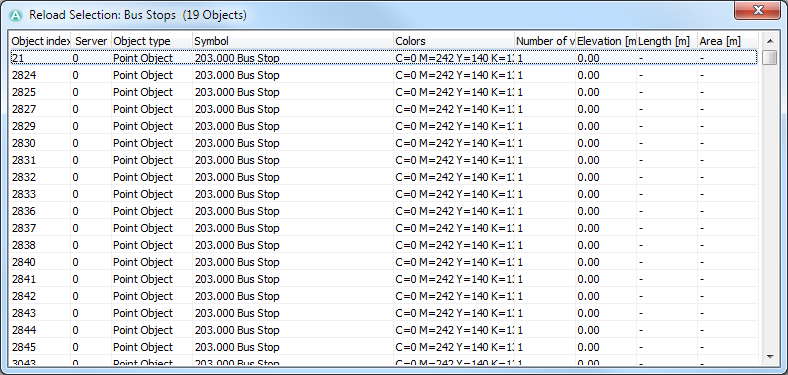Close the Reload Selection window
This screenshot has height=375, width=788.
tap(757, 10)
